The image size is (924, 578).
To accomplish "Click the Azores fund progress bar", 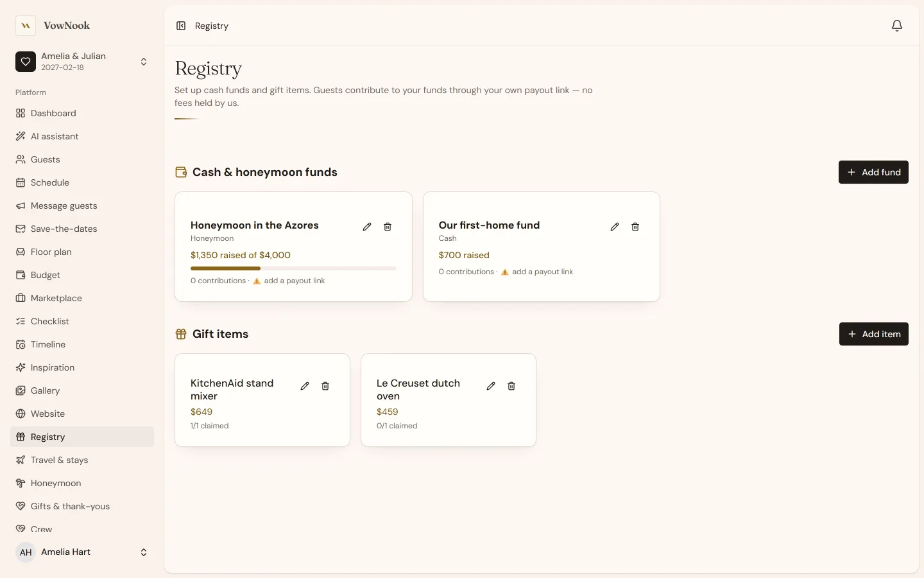I will tap(293, 268).
